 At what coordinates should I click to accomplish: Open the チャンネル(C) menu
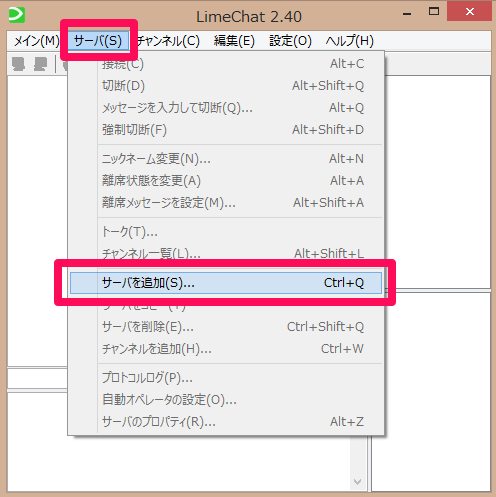coord(168,41)
